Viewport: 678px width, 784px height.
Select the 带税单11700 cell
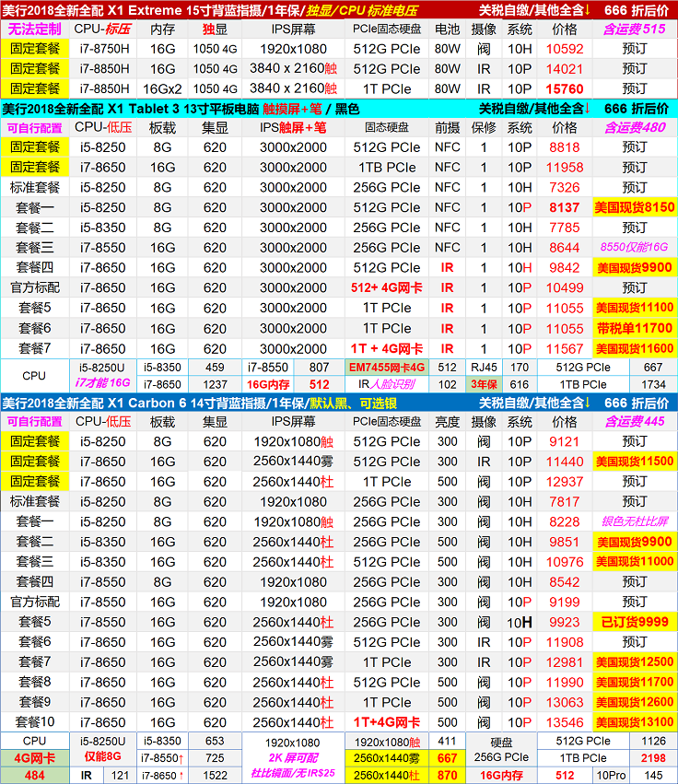634,329
